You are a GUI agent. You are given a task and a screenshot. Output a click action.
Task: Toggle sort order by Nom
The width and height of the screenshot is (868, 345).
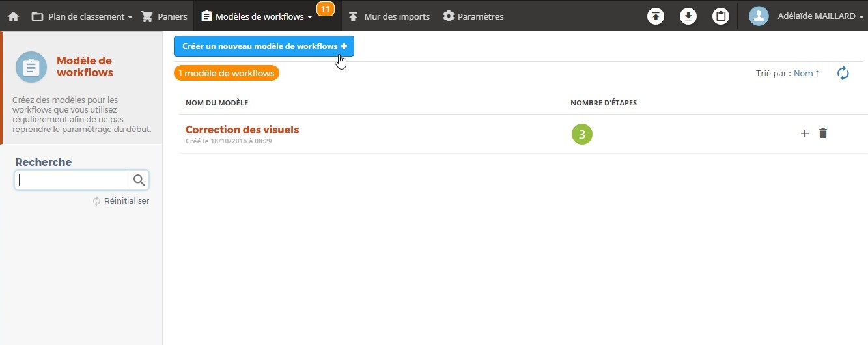point(807,74)
